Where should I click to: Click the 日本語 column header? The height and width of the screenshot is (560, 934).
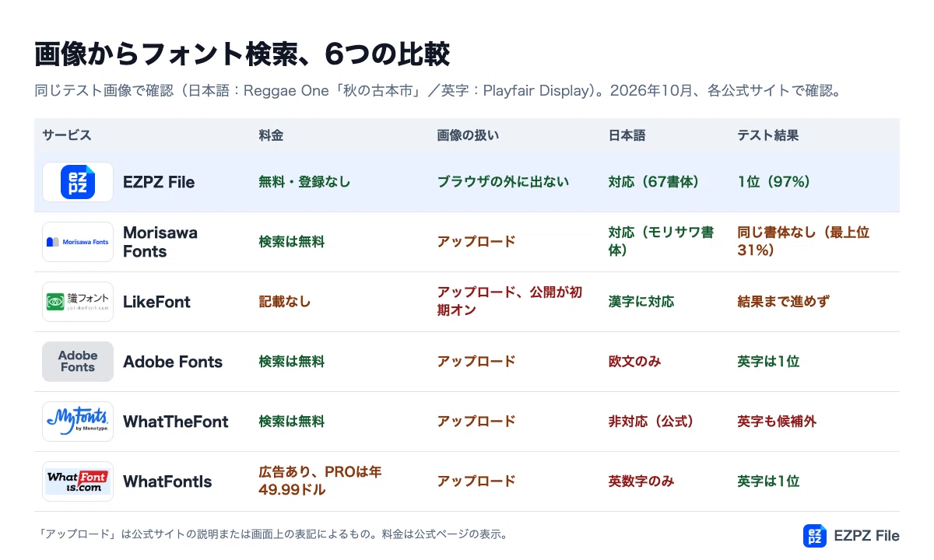[x=627, y=135]
